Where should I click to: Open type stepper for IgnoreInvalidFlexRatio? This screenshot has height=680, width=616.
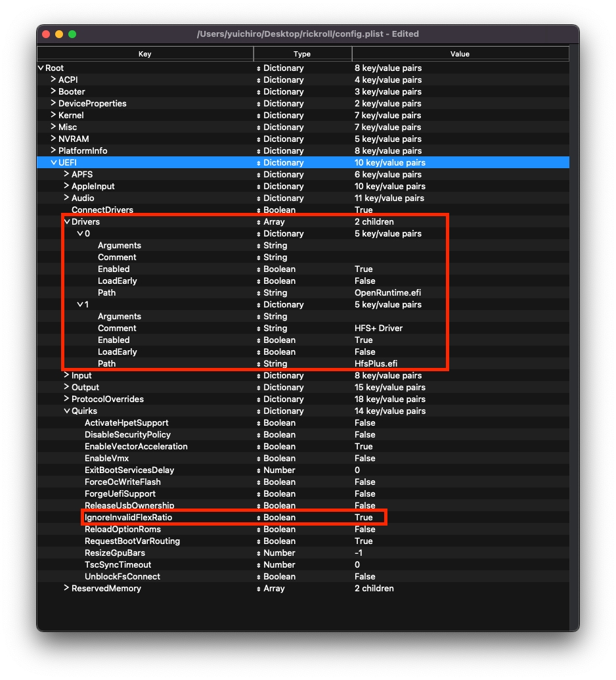coord(258,518)
